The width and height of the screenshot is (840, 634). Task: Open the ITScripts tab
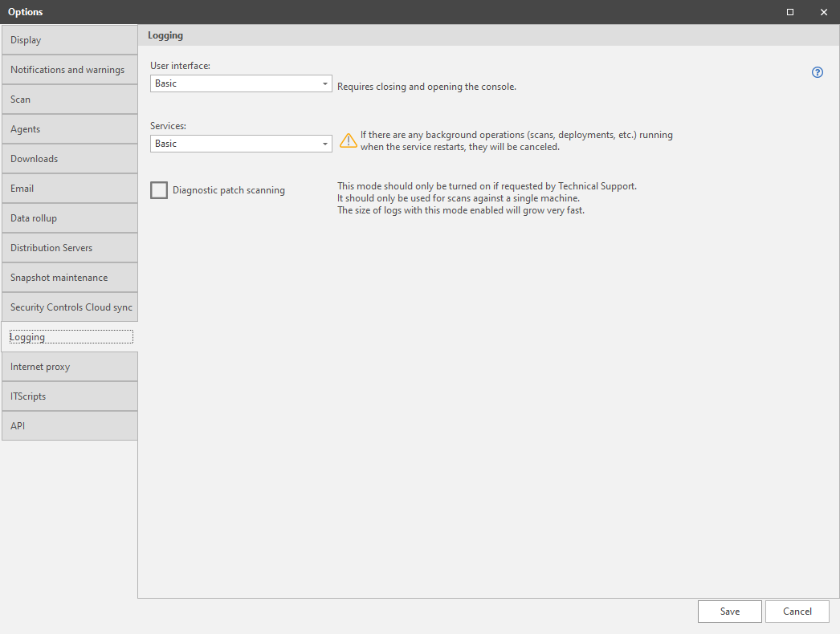[x=70, y=396]
